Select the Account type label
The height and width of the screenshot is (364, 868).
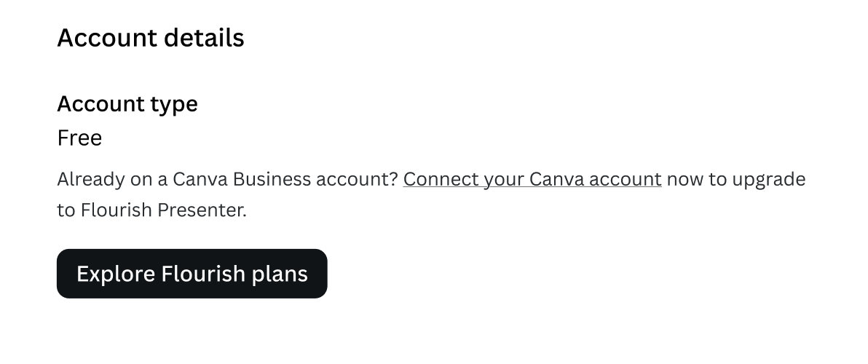[x=127, y=104]
